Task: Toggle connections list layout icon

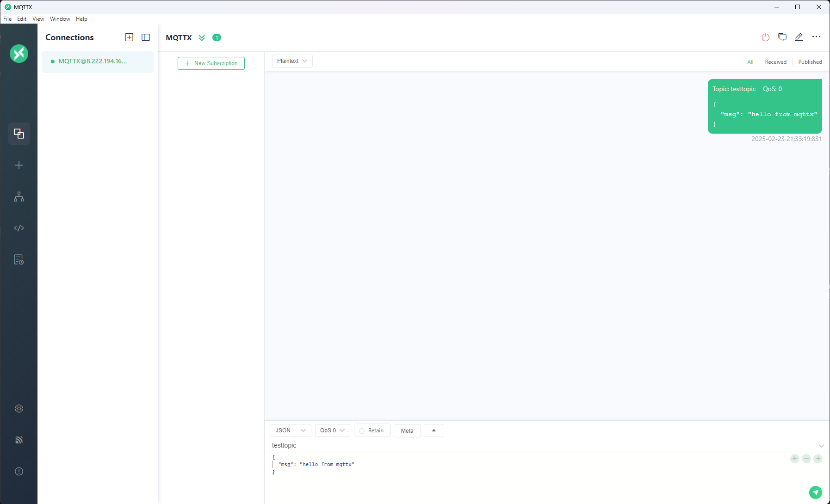Action: (x=146, y=37)
